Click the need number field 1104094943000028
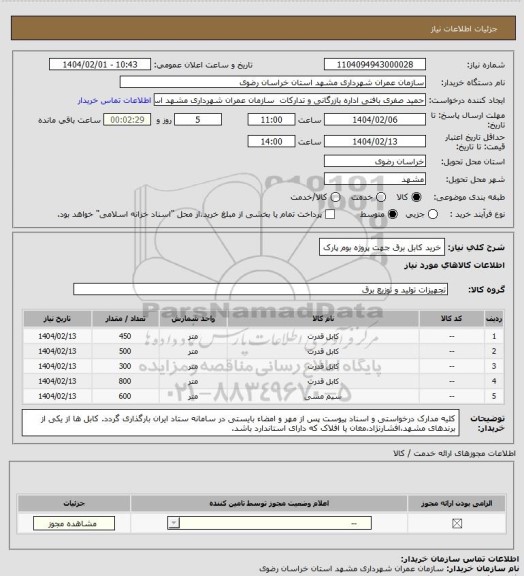The width and height of the screenshot is (524, 576). point(375,65)
